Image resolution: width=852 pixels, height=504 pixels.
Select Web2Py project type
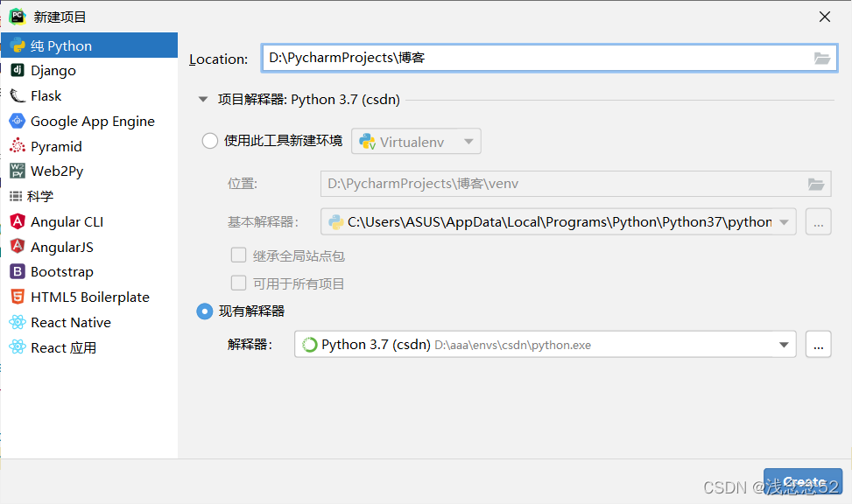tap(89, 171)
